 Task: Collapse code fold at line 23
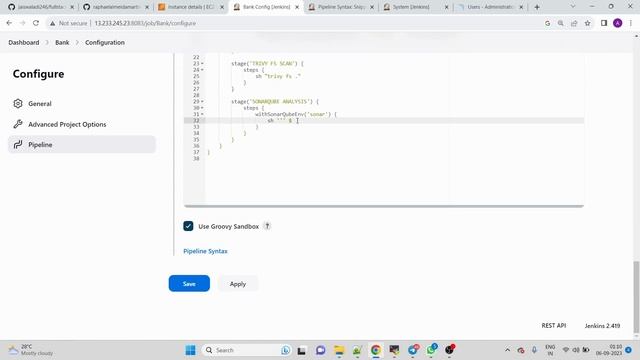point(202,64)
